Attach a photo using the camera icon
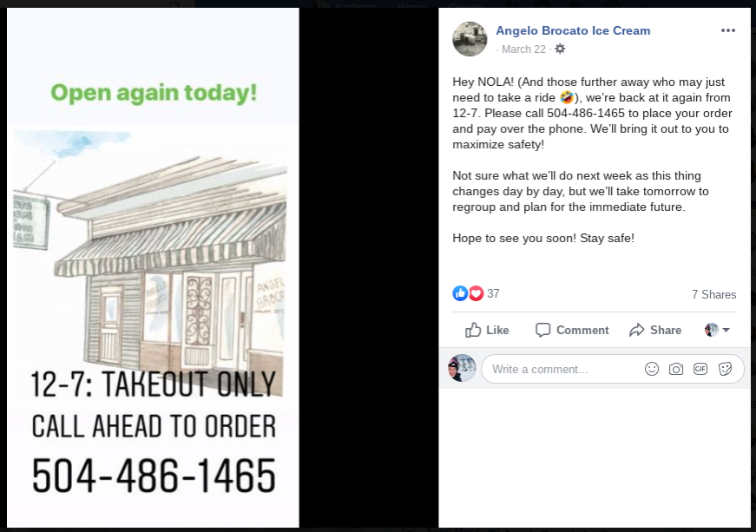The image size is (756, 532). pos(676,369)
